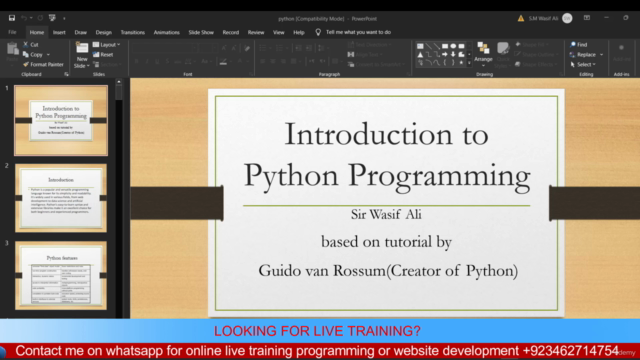Click the Replace button
Screen dimensions: 640x360
point(583,54)
